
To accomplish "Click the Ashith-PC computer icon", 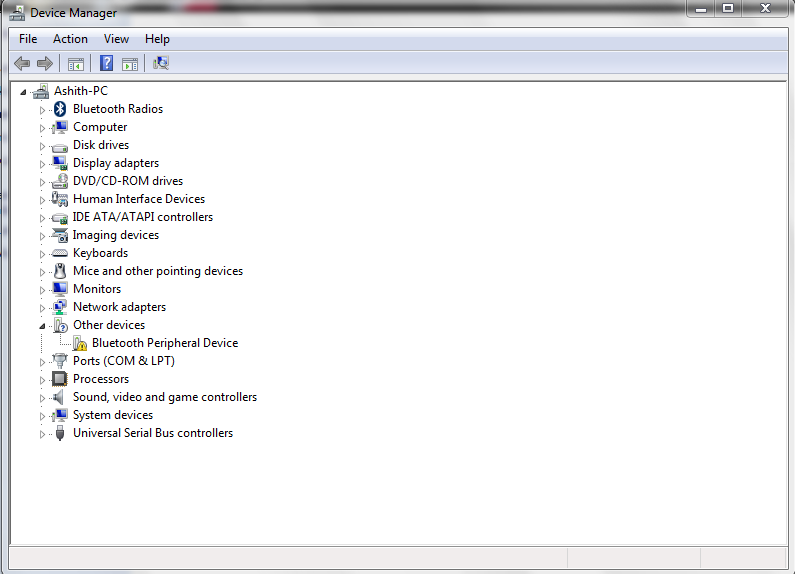I will tap(41, 91).
